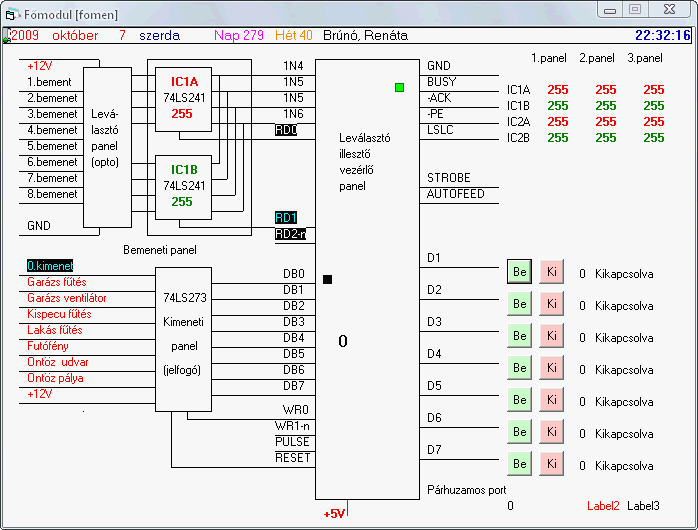Click the október month label

click(x=75, y=35)
